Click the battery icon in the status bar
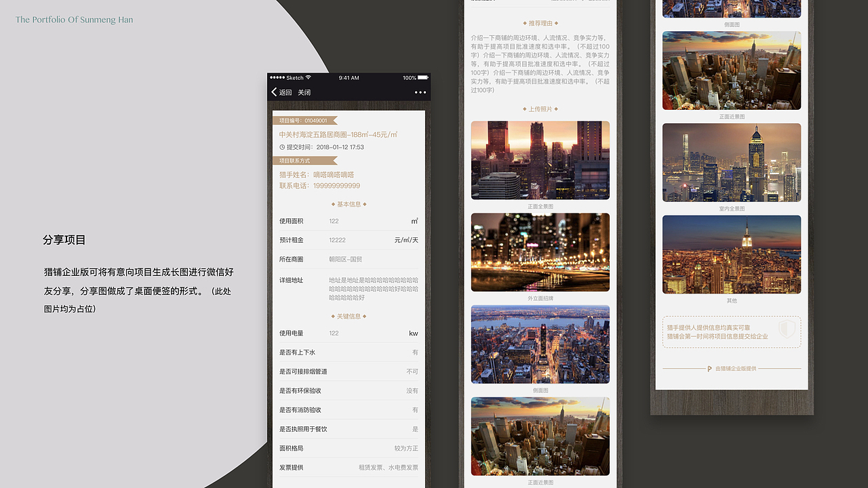The height and width of the screenshot is (488, 868). pyautogui.click(x=423, y=78)
